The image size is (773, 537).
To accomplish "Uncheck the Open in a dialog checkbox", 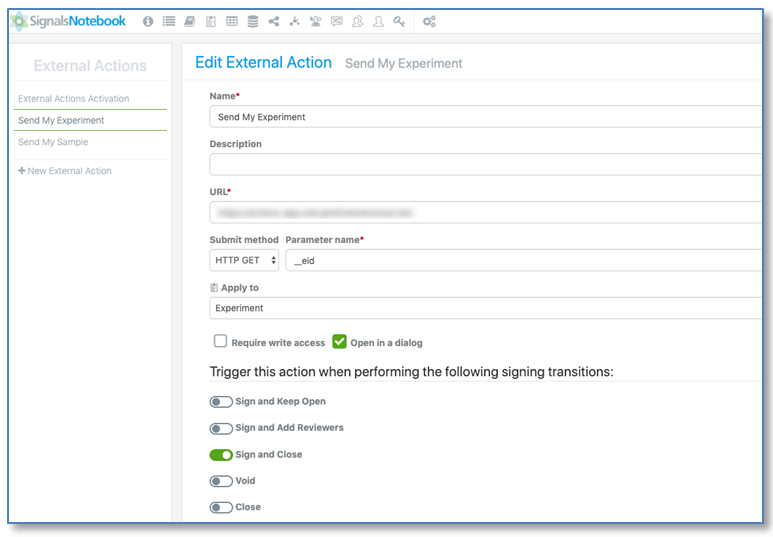I will coord(340,341).
